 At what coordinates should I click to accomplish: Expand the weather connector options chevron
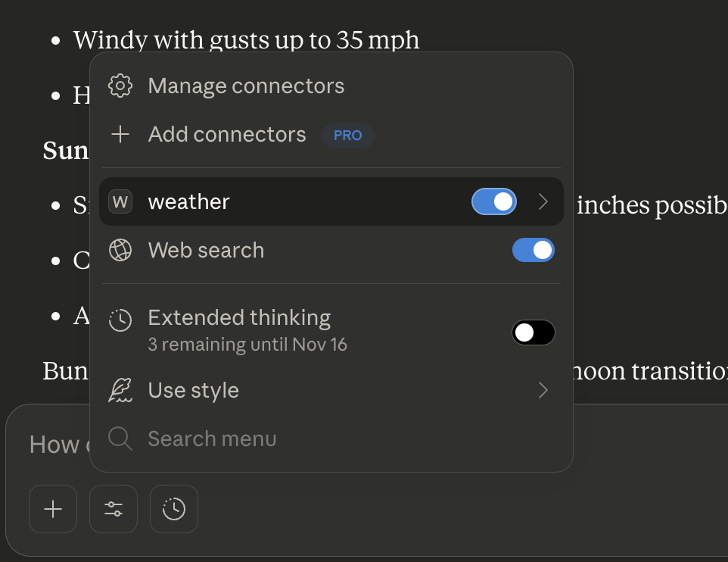tap(543, 201)
